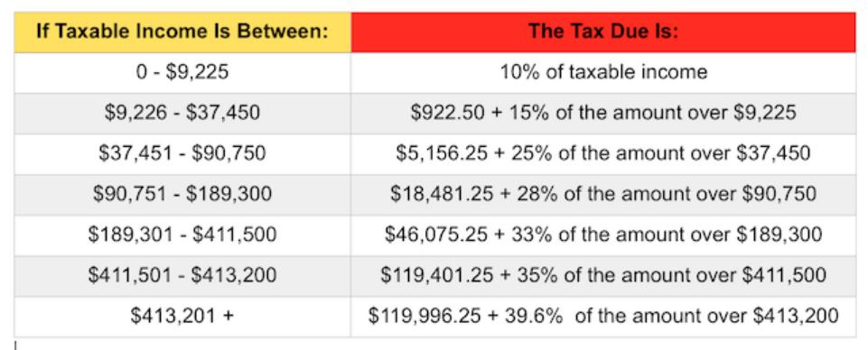
Task: Select the '10% of taxable income' cell
Action: pos(602,72)
